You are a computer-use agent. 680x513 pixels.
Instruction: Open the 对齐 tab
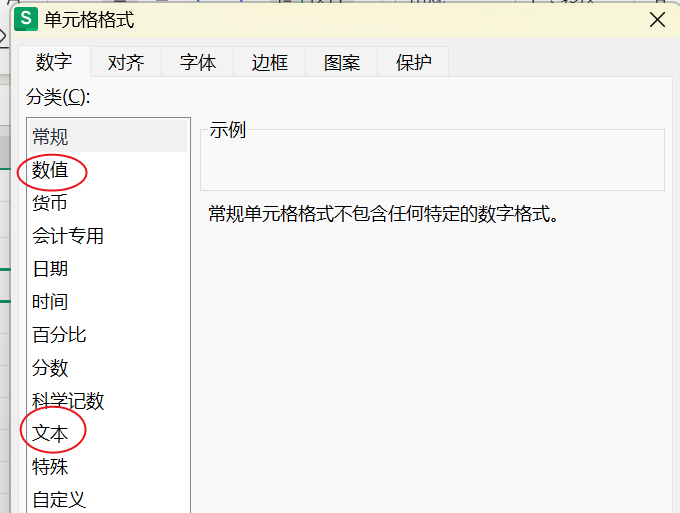126,63
